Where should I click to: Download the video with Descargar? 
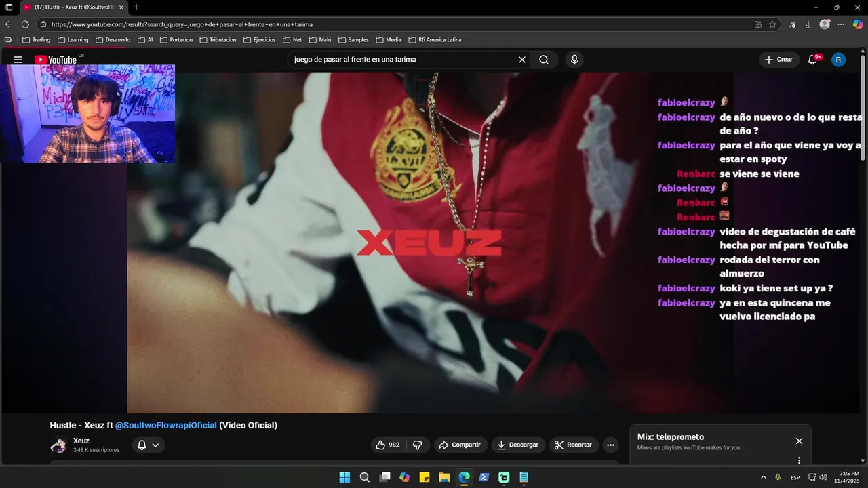click(518, 445)
